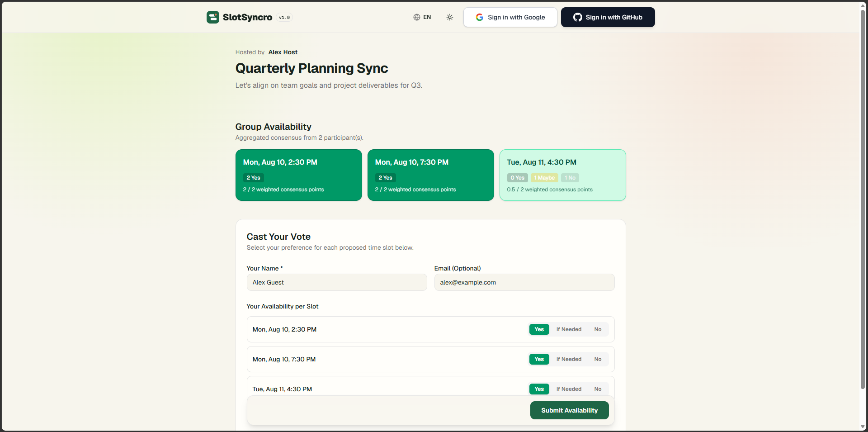Click the Quarterly Planning Sync title

coord(311,68)
